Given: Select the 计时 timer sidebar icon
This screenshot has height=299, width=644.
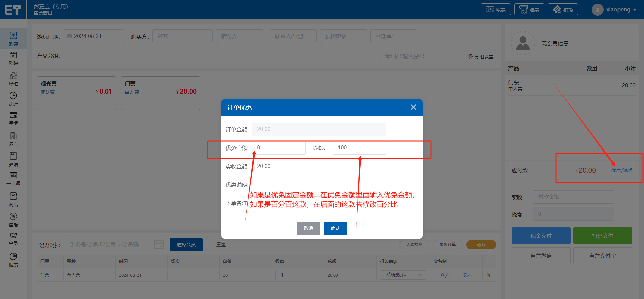Looking at the screenshot, I should point(13,99).
